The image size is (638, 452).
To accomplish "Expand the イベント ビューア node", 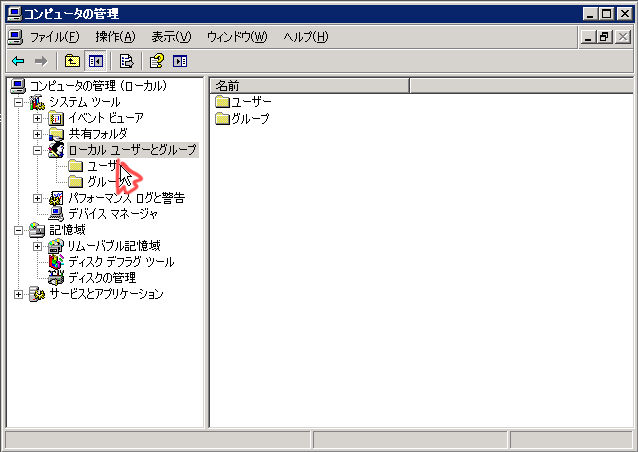I will pyautogui.click(x=37, y=118).
